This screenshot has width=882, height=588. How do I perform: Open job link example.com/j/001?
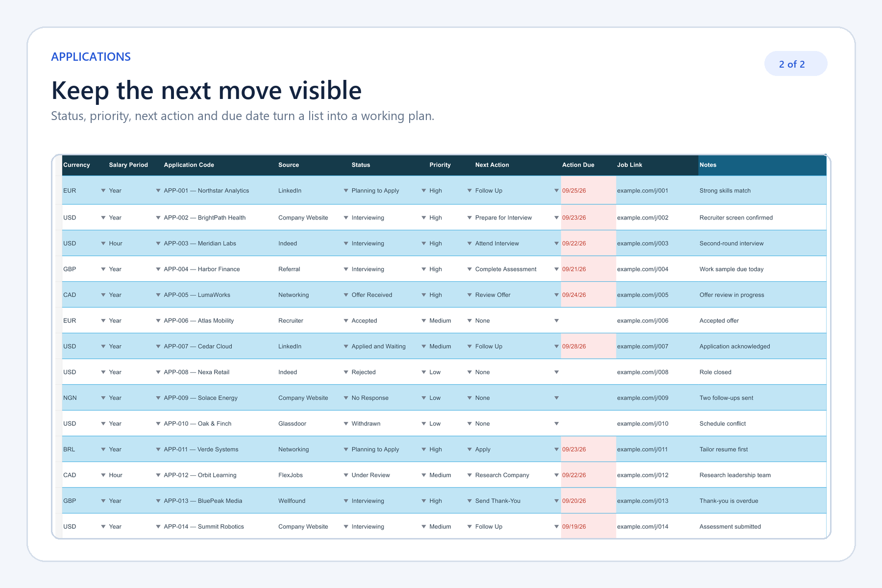[x=642, y=191]
